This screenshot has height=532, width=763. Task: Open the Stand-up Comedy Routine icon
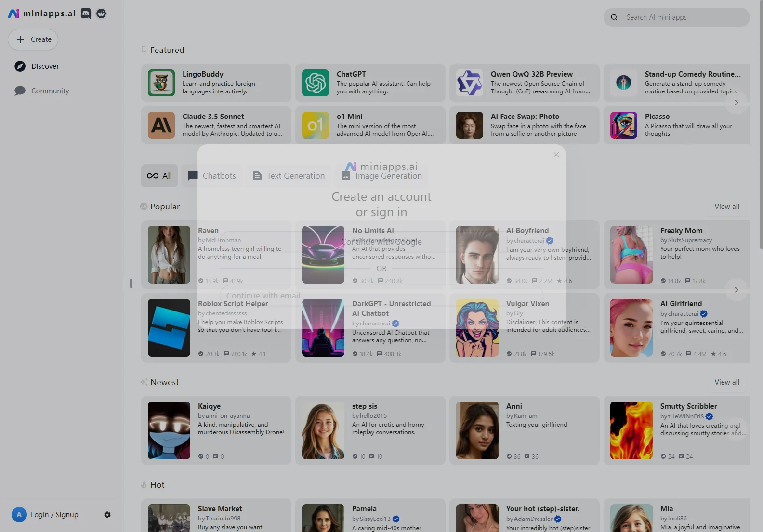click(624, 83)
